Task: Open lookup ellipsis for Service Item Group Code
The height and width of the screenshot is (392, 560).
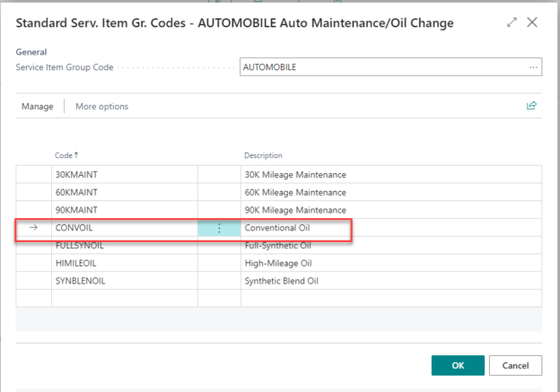Action: point(534,67)
